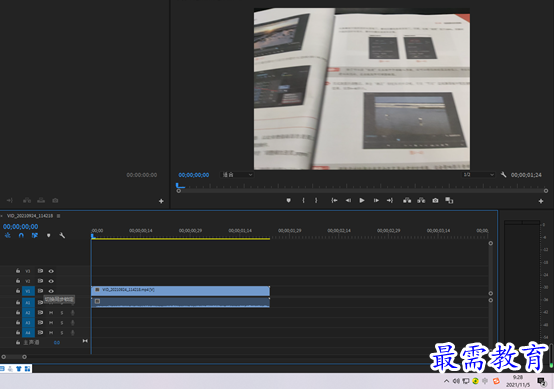
Task: Click the Lift button in Program monitor
Action: tap(407, 200)
